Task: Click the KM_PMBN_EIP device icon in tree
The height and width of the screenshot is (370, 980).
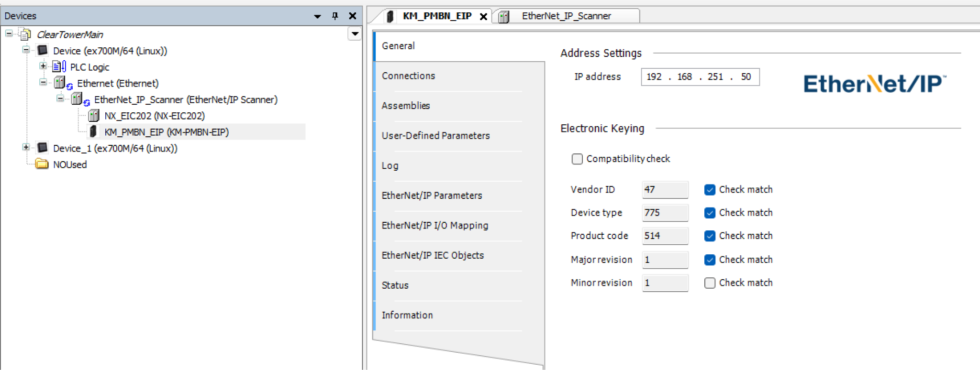Action: pos(94,132)
